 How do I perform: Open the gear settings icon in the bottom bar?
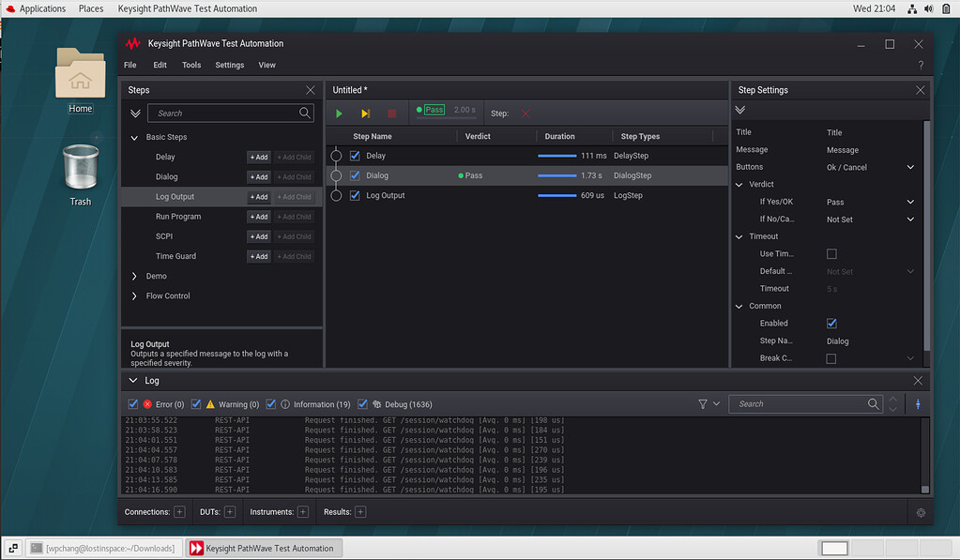coord(921,512)
